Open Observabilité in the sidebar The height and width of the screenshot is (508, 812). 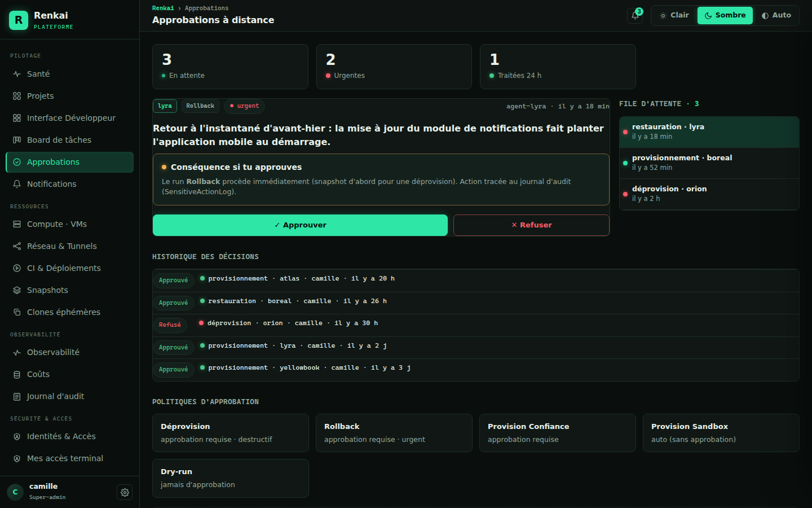coord(69,352)
